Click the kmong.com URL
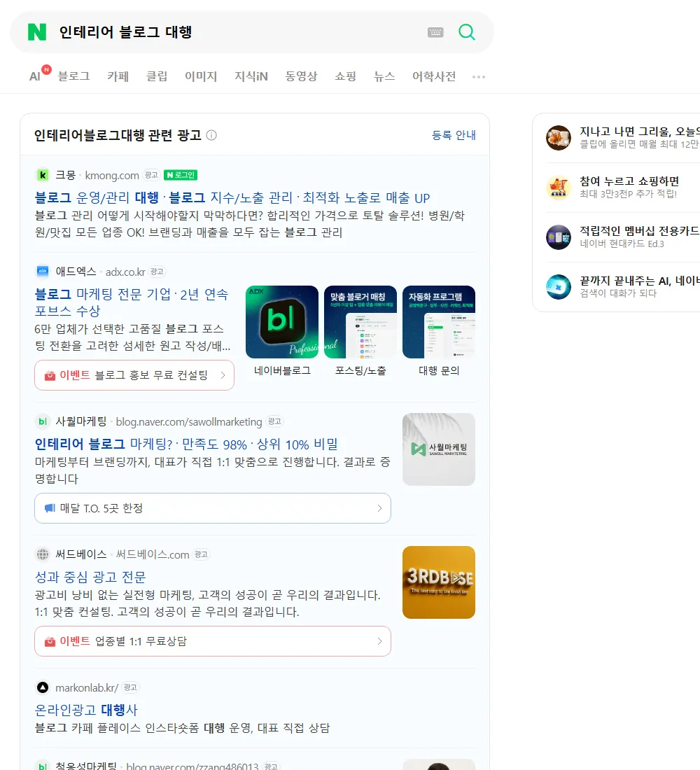700x770 pixels. click(112, 175)
